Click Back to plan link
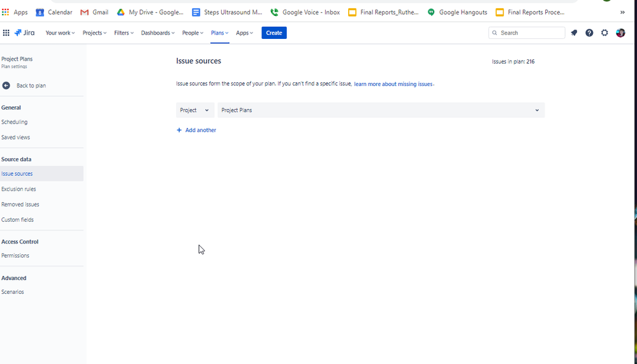Viewport: 637px width, 364px height. pos(31,85)
